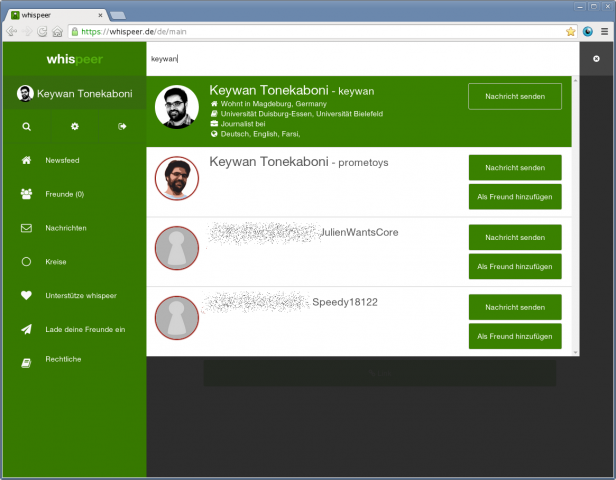Image resolution: width=616 pixels, height=480 pixels.
Task: Open Rechtliche in the sidebar
Action: [x=63, y=359]
